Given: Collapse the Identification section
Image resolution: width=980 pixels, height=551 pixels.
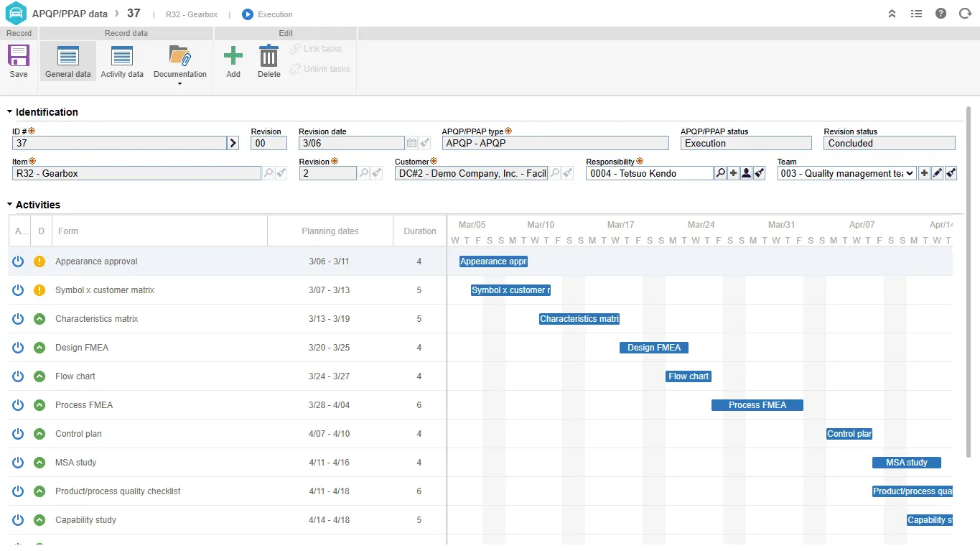Looking at the screenshot, I should click(x=10, y=112).
